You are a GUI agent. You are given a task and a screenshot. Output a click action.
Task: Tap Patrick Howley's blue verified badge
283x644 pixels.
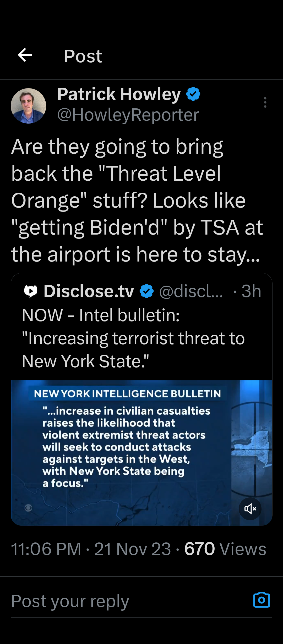[193, 94]
